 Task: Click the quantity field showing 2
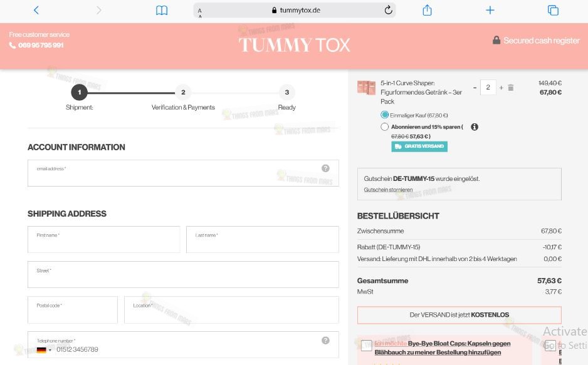point(488,87)
